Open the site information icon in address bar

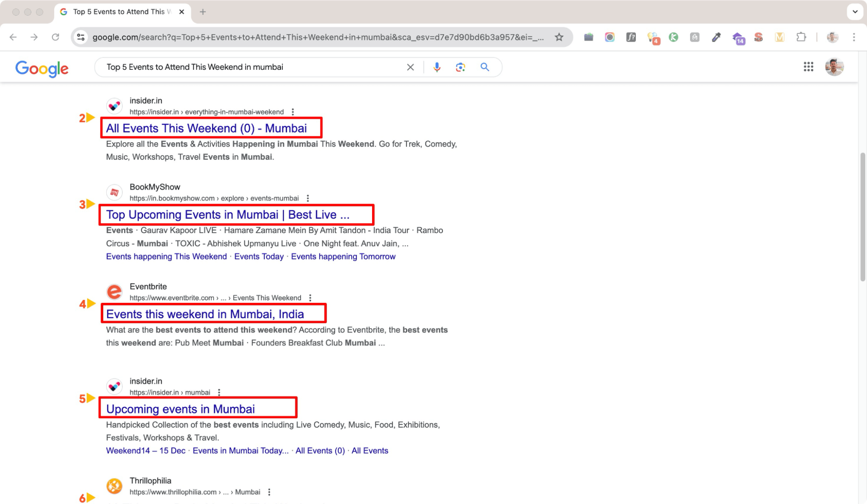coord(81,37)
